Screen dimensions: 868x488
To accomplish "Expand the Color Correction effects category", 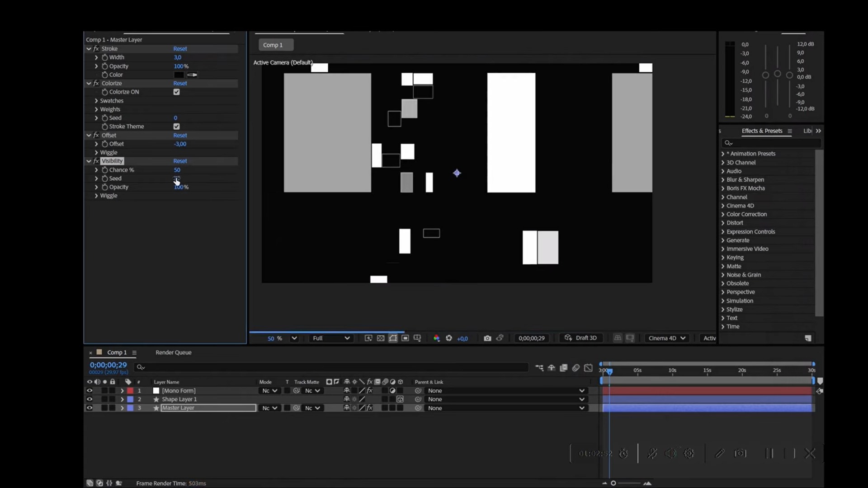I will [x=723, y=214].
